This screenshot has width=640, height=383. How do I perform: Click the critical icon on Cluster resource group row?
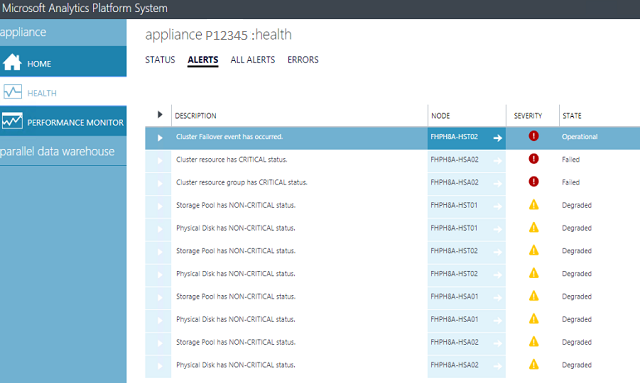click(x=533, y=182)
